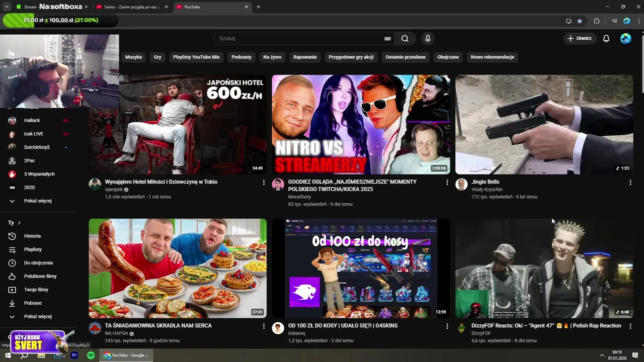Click the NeexShoty channel avatar
Screen dimensions: 644x362
click(278, 185)
